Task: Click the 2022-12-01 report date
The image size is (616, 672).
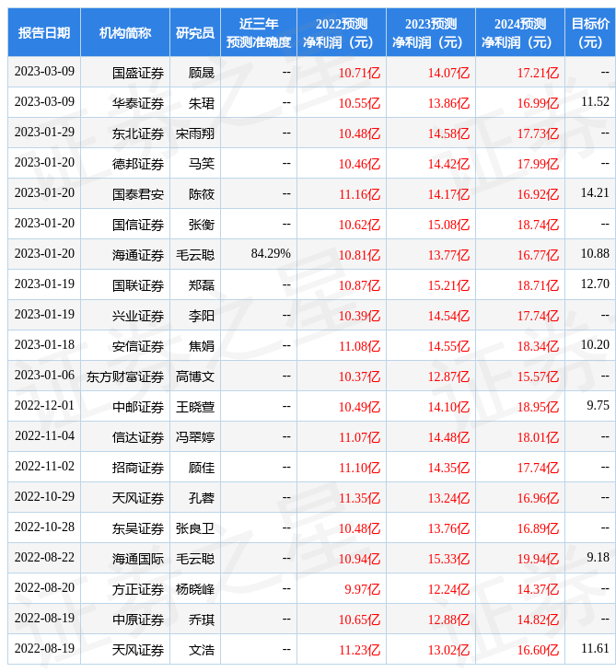Action: click(44, 405)
